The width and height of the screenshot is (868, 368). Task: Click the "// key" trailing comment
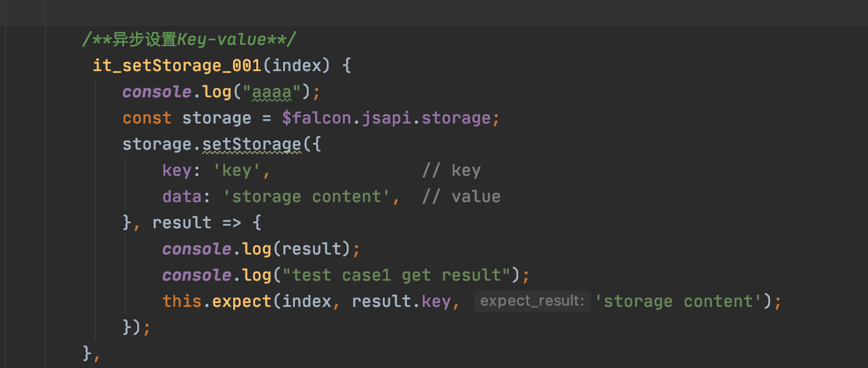pyautogui.click(x=451, y=171)
